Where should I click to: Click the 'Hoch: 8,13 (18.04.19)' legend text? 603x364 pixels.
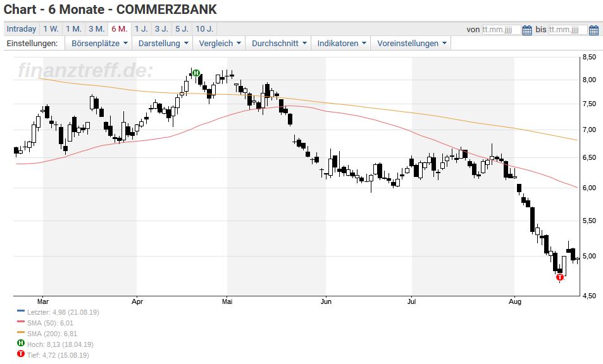pyautogui.click(x=60, y=344)
